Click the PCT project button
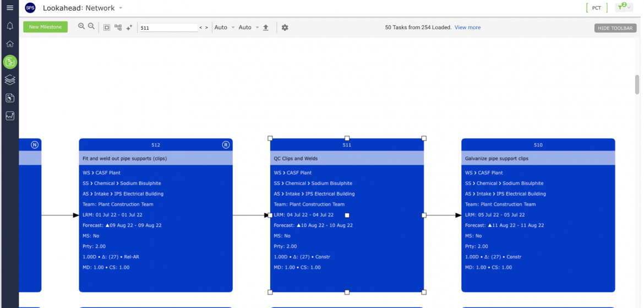 click(x=597, y=8)
